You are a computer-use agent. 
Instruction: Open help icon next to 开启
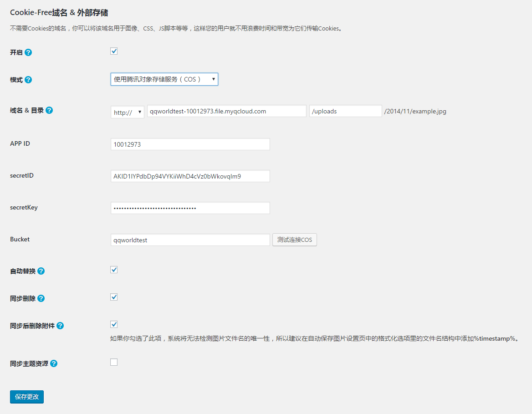click(28, 52)
